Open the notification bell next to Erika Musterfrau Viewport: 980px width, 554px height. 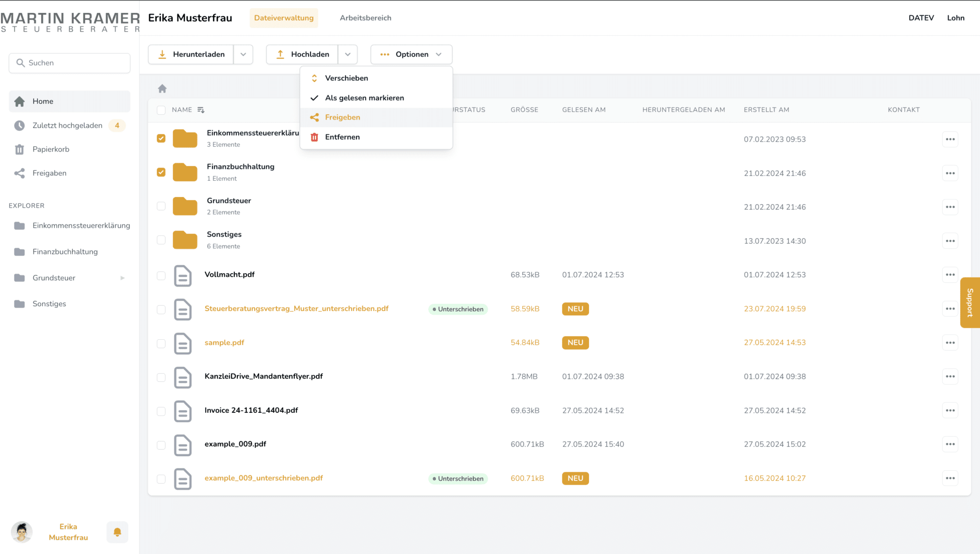click(x=117, y=532)
